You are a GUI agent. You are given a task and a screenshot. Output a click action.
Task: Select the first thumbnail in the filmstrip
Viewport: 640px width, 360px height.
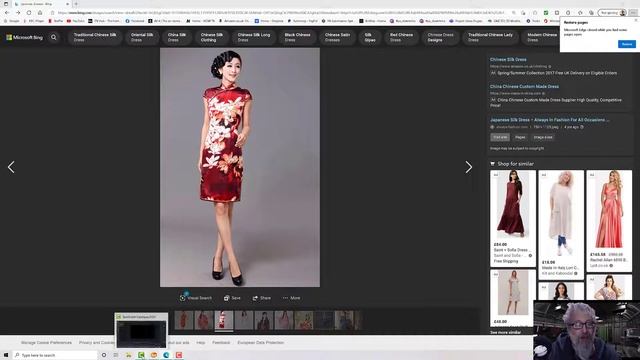[x=184, y=320]
